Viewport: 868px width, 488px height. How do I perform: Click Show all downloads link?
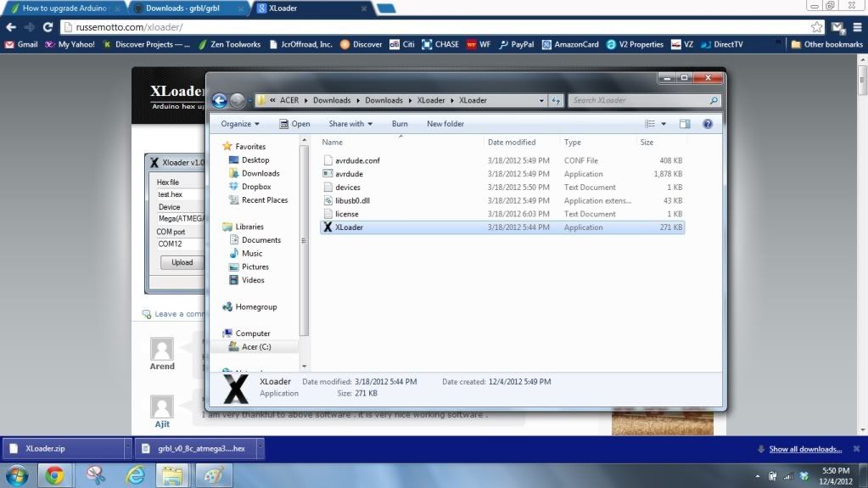point(805,449)
